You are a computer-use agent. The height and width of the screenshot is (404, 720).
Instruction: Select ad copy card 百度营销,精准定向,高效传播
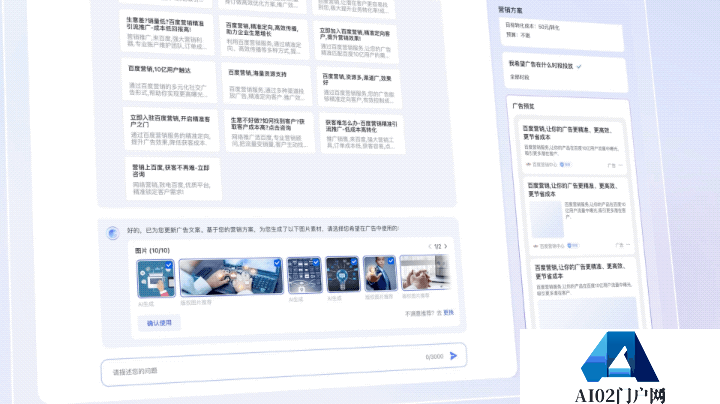coord(265,38)
